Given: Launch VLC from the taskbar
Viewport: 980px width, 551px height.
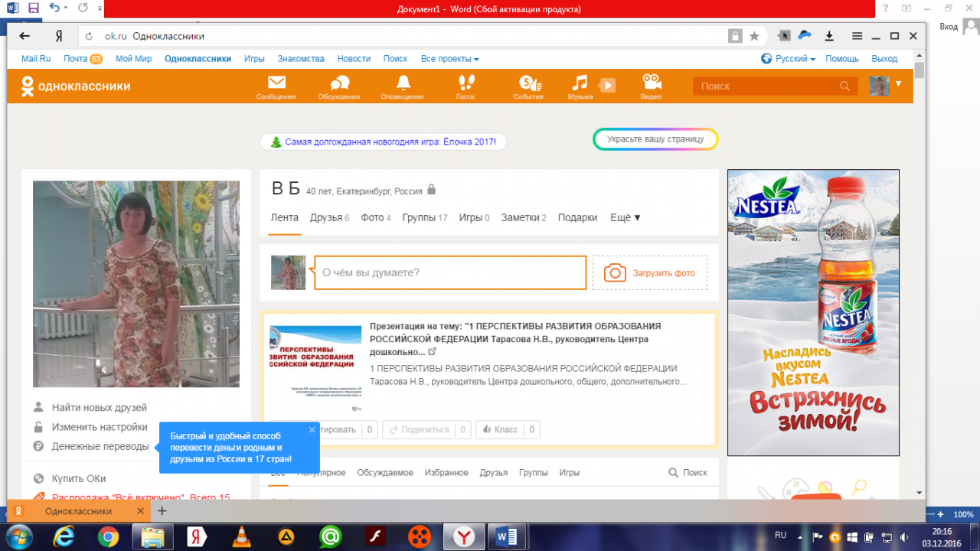Looking at the screenshot, I should point(242,536).
